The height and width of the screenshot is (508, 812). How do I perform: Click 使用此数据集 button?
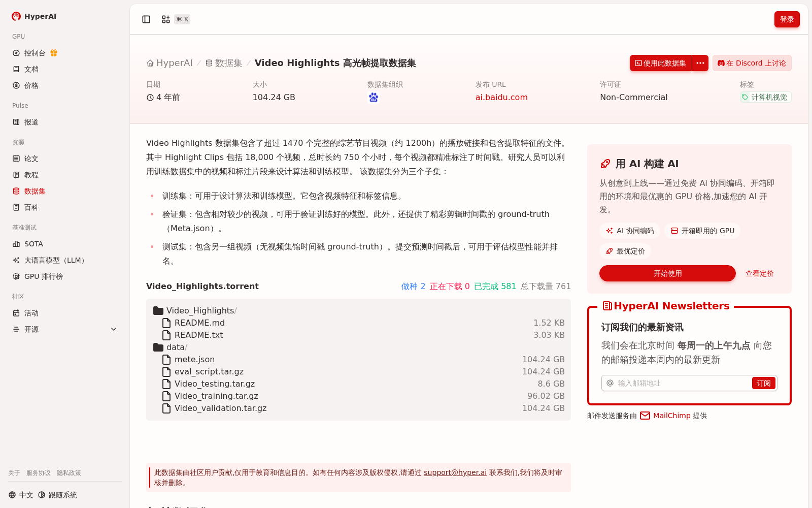[661, 63]
